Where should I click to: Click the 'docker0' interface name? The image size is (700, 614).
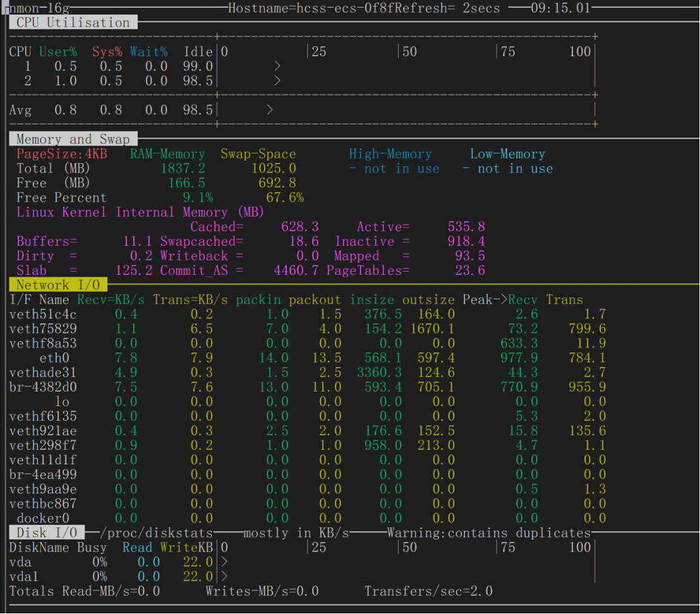(x=43, y=518)
